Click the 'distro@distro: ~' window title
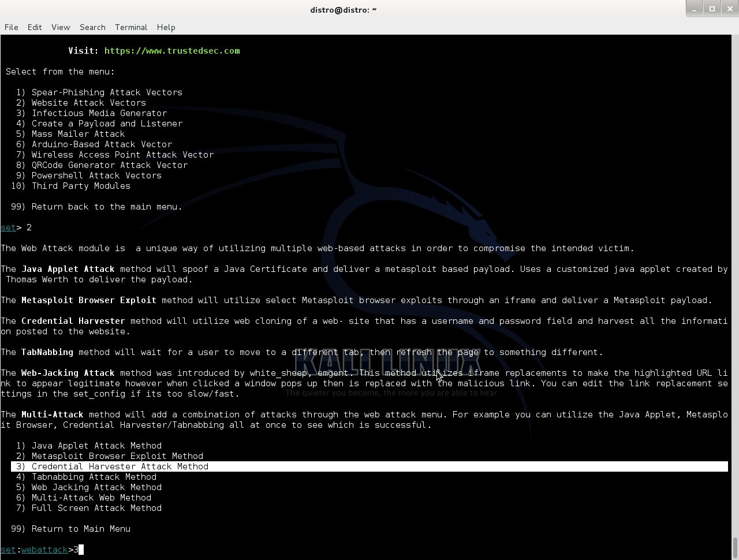Viewport: 739px width, 560px height. [x=344, y=9]
